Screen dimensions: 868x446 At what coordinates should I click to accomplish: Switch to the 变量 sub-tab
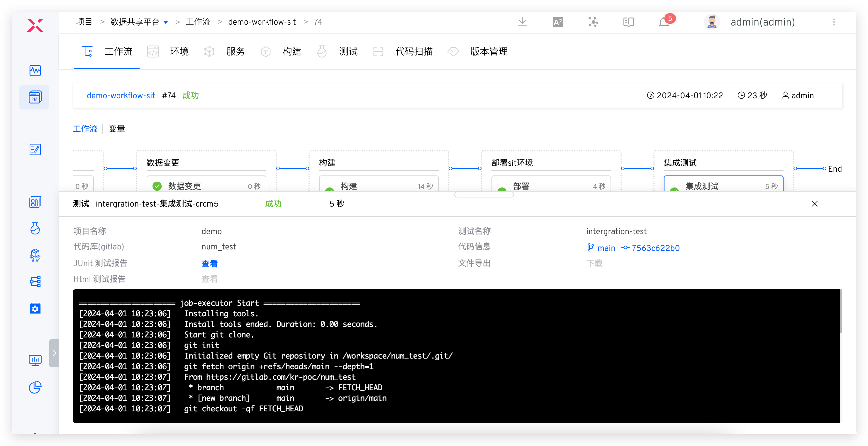click(x=117, y=129)
